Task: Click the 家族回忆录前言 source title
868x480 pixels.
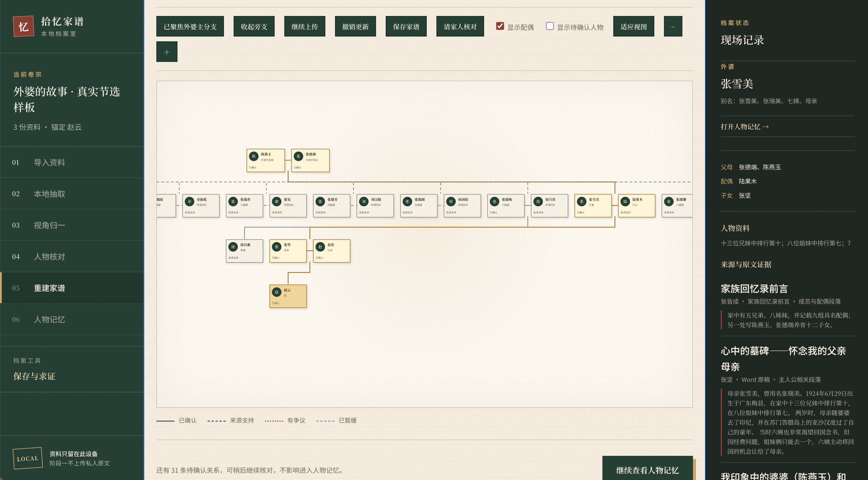Action: click(754, 289)
